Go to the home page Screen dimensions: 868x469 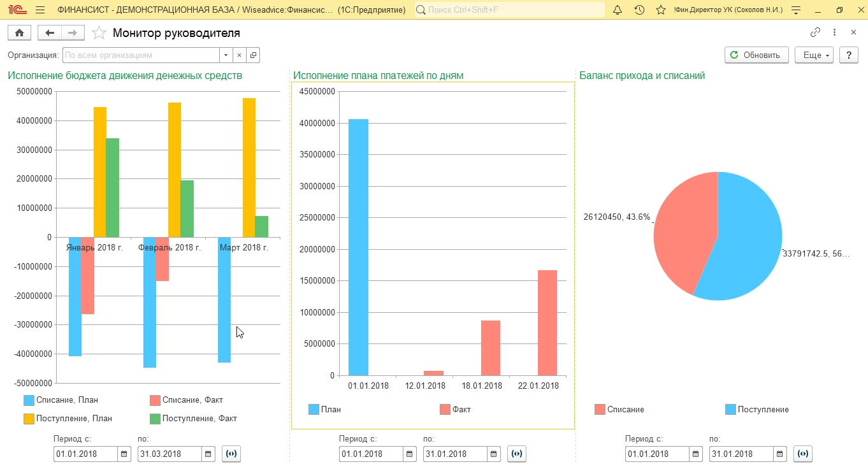(x=19, y=33)
